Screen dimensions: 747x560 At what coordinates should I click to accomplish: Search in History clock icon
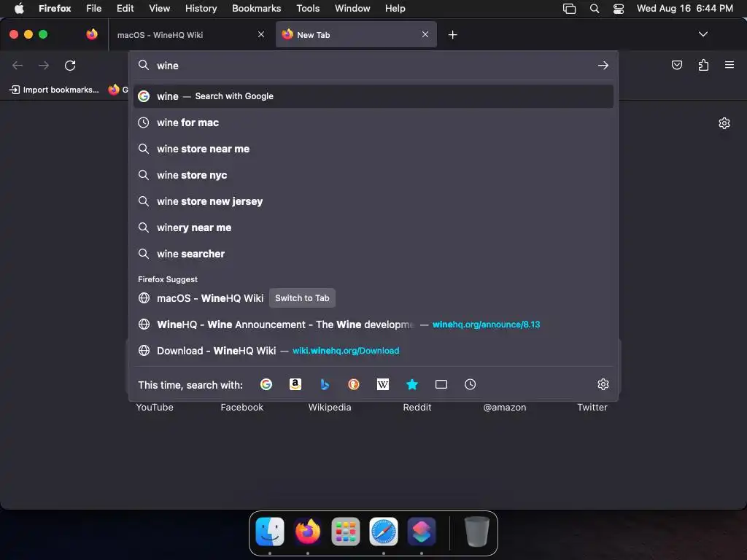471,384
